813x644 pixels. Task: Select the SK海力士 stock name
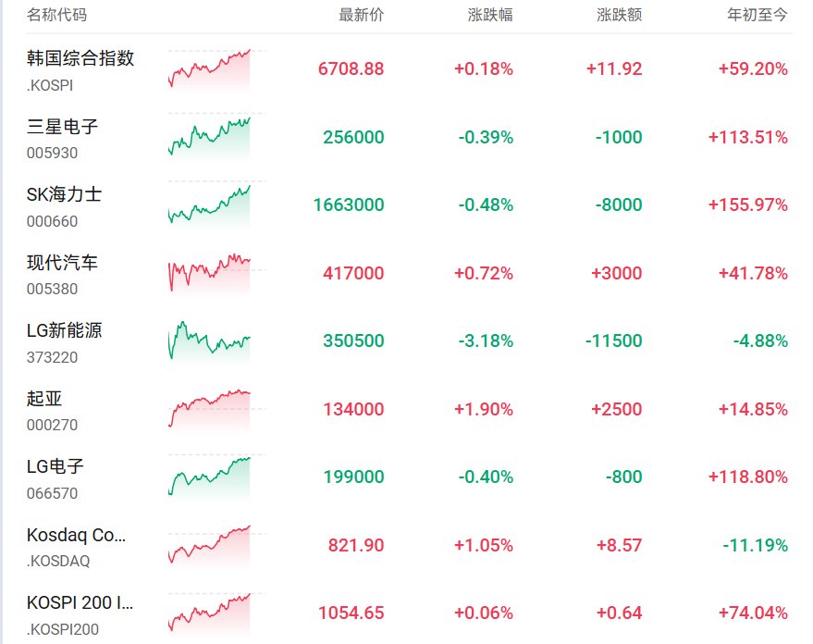pos(64,194)
